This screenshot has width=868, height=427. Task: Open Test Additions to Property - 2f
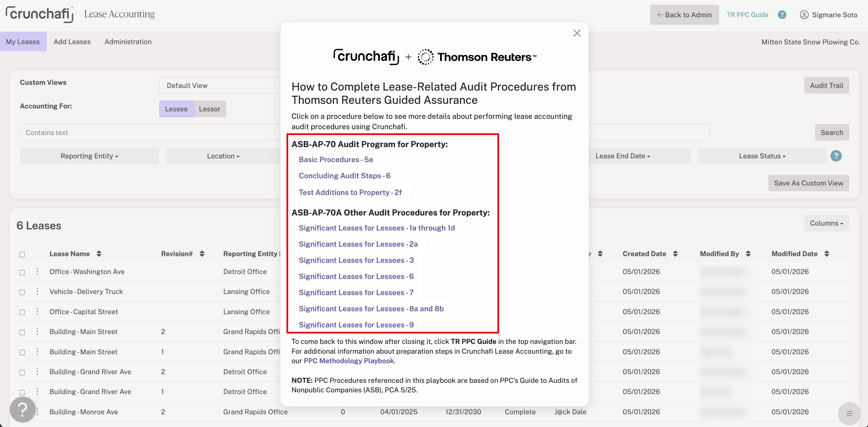click(x=350, y=192)
